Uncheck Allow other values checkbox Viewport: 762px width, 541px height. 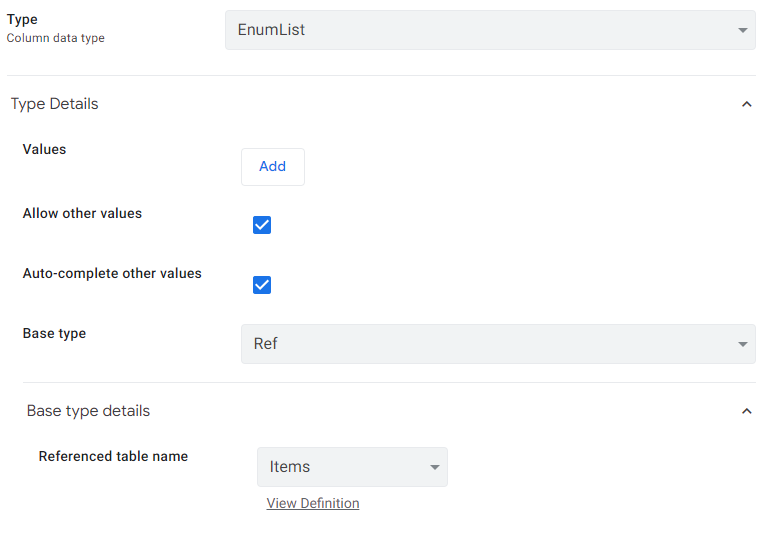[262, 225]
